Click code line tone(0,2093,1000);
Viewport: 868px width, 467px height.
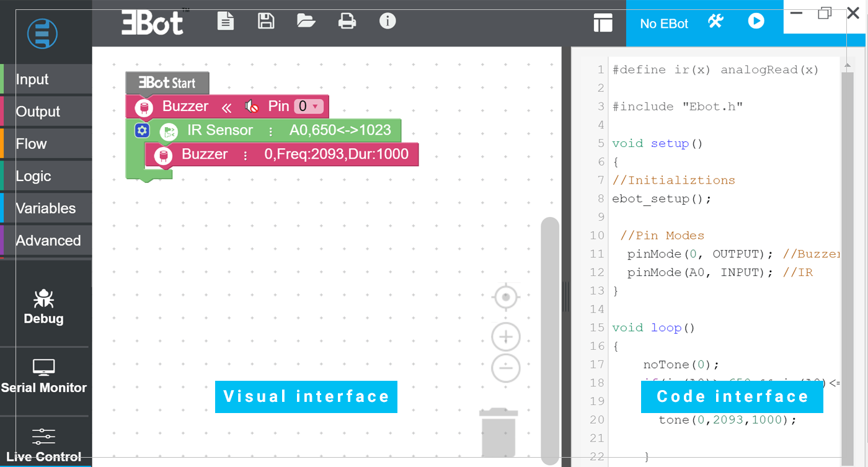click(727, 420)
